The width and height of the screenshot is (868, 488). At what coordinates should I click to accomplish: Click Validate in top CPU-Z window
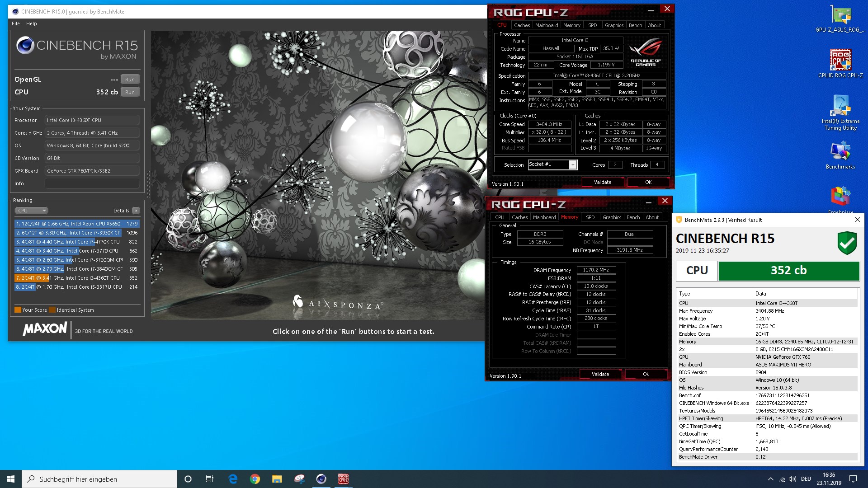click(x=603, y=182)
